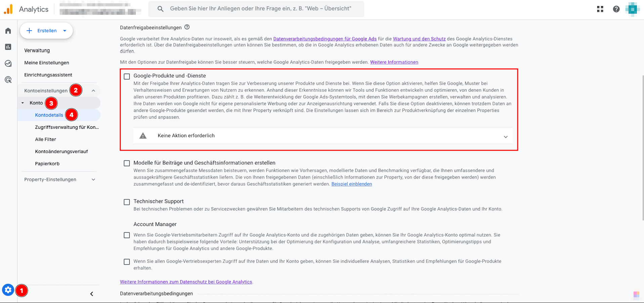Click in the Analytics search field

point(260,9)
